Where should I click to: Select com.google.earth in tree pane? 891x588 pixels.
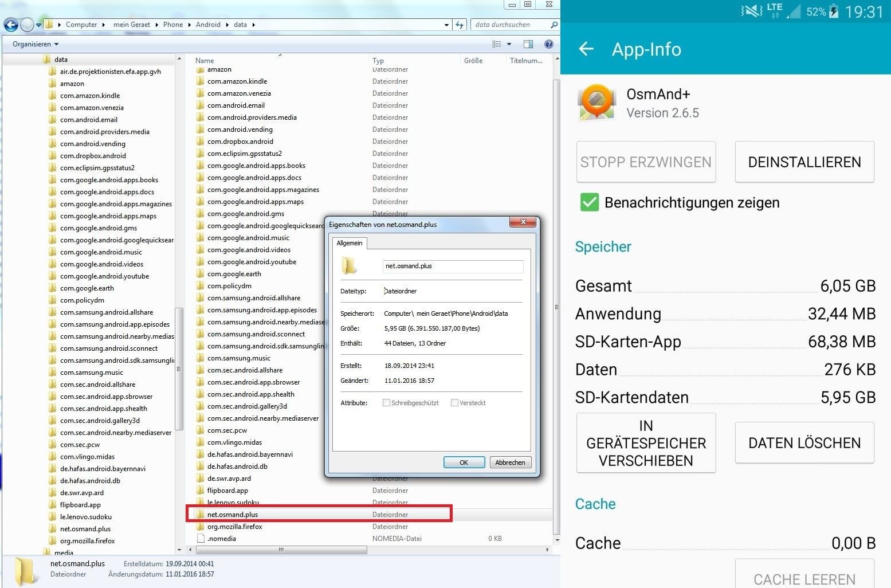(x=87, y=288)
